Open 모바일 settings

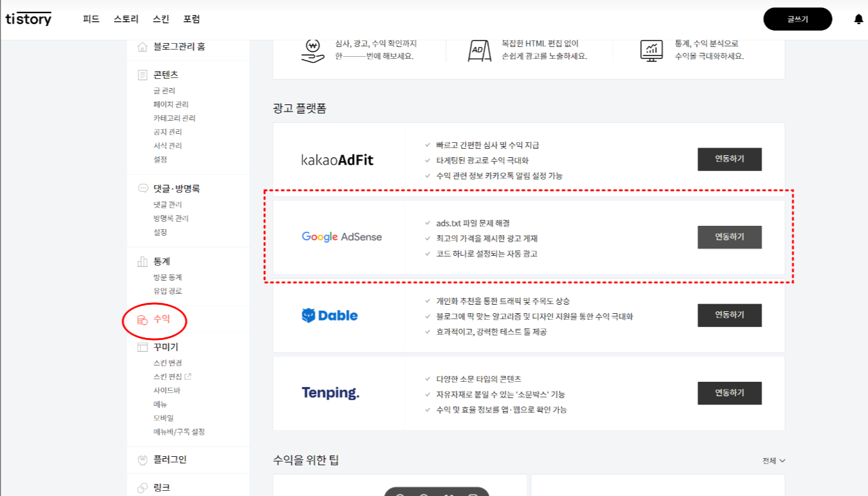163,418
